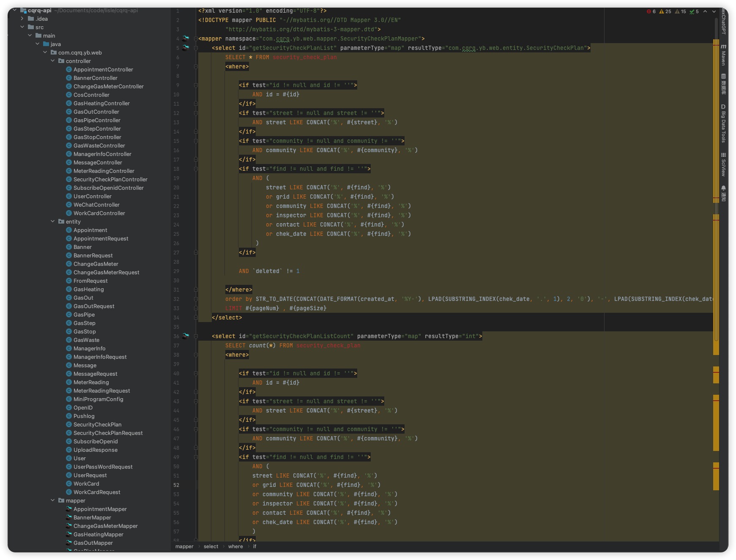Click the Maven 'm' tool window icon

point(723,46)
